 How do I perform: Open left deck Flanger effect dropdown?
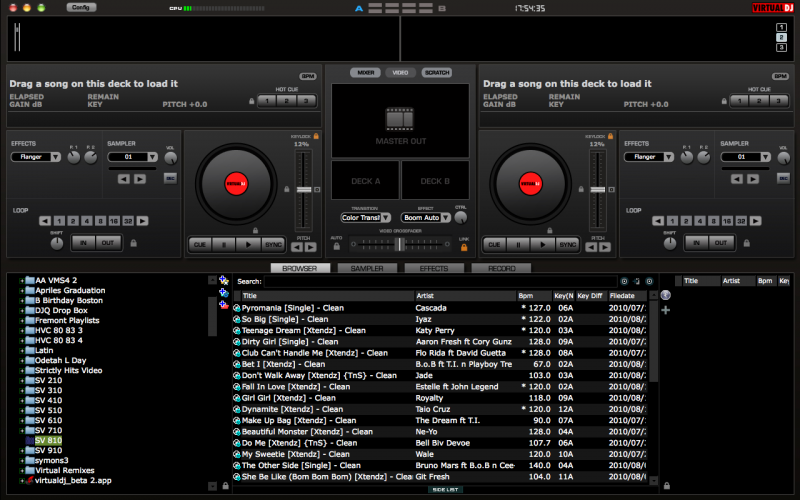click(55, 157)
